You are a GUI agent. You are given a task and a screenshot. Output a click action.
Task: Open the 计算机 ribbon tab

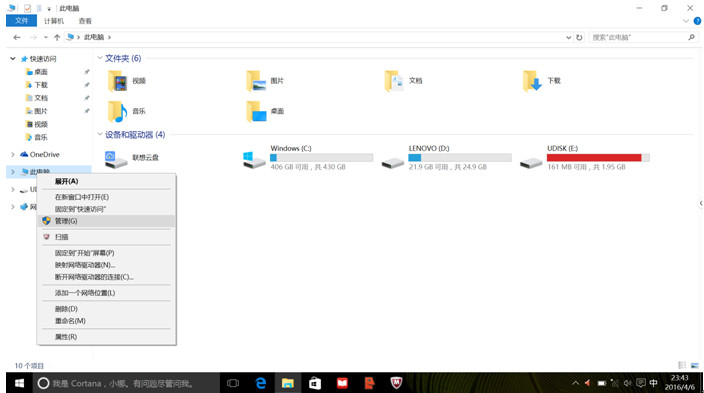54,21
